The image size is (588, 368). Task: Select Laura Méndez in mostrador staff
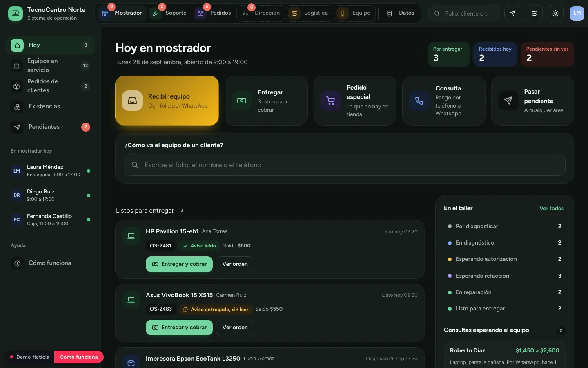pos(51,171)
